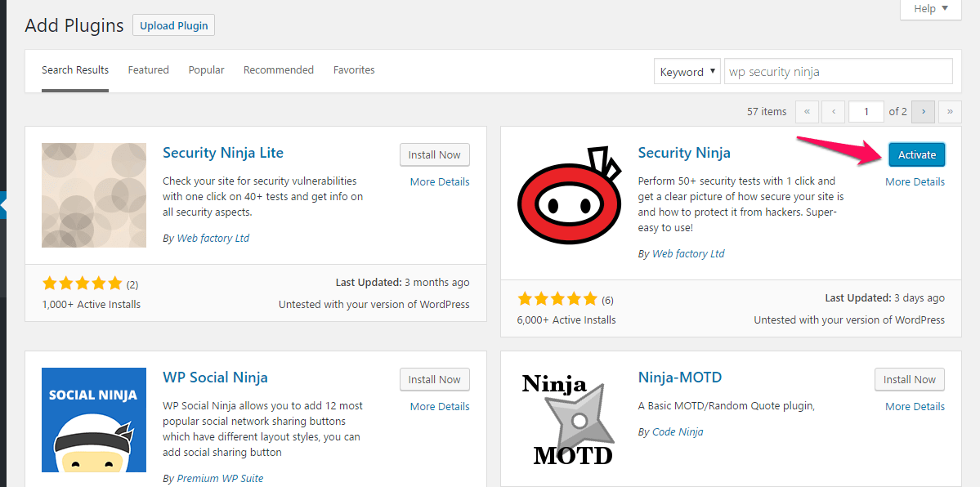Screen dimensions: 980x487
Task: Open More Details for Security Ninja
Action: pos(915,182)
